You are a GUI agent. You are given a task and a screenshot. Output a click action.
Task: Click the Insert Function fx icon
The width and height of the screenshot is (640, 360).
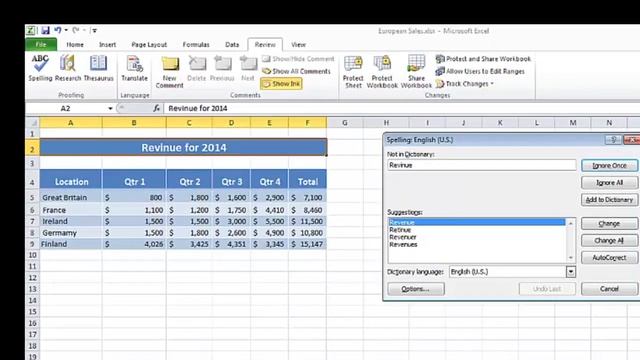(x=156, y=109)
